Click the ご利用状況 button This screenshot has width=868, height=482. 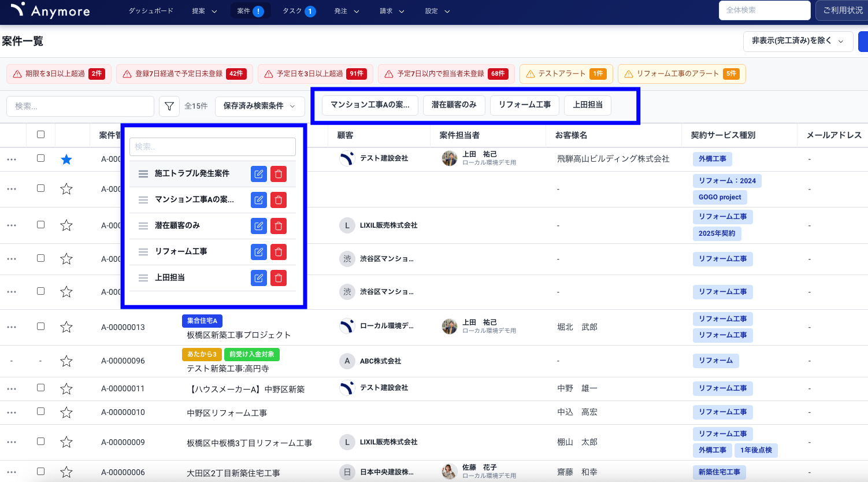tap(841, 10)
